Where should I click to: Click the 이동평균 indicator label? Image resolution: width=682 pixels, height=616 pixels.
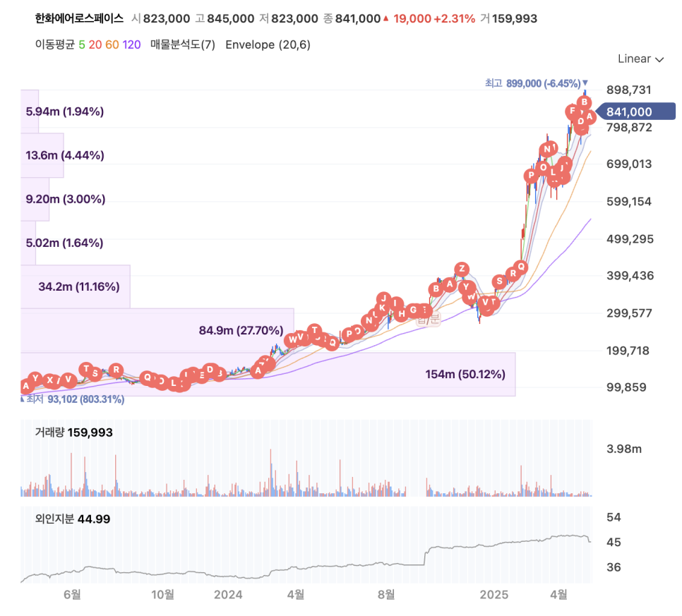coord(55,44)
